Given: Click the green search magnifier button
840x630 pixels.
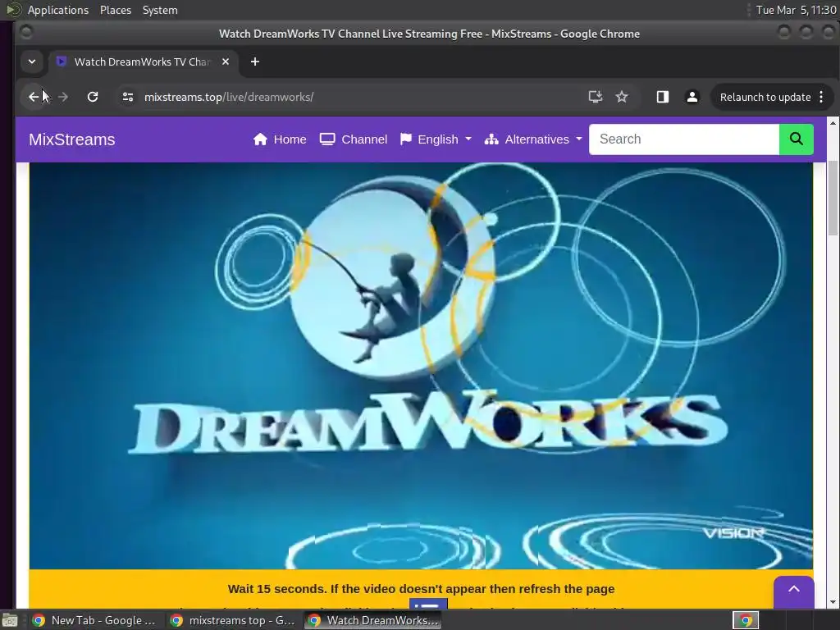Looking at the screenshot, I should tap(796, 139).
